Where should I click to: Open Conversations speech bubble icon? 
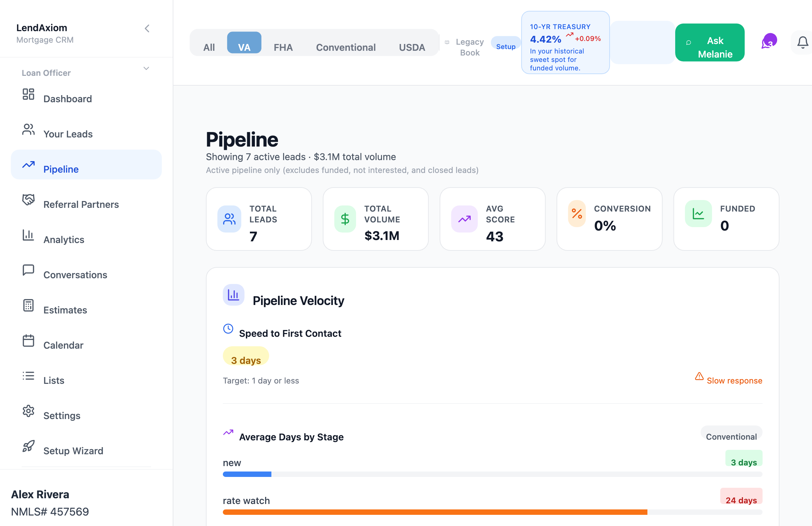pyautogui.click(x=28, y=270)
